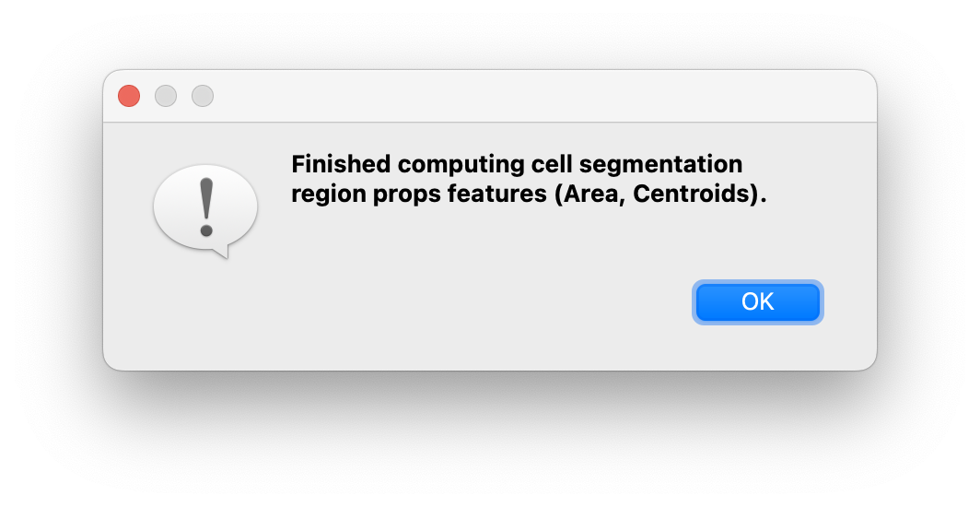980x507 pixels.
Task: Click the black area outside the dialog
Action: point(488,442)
